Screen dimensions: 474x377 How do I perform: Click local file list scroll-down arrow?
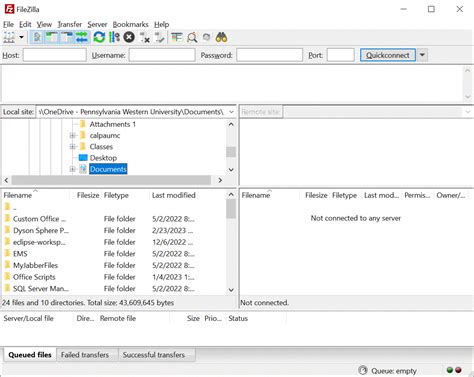[x=231, y=290]
